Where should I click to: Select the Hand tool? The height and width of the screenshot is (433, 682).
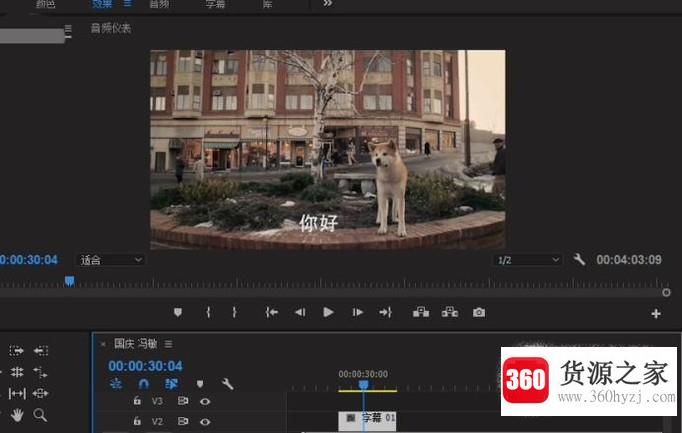17,415
